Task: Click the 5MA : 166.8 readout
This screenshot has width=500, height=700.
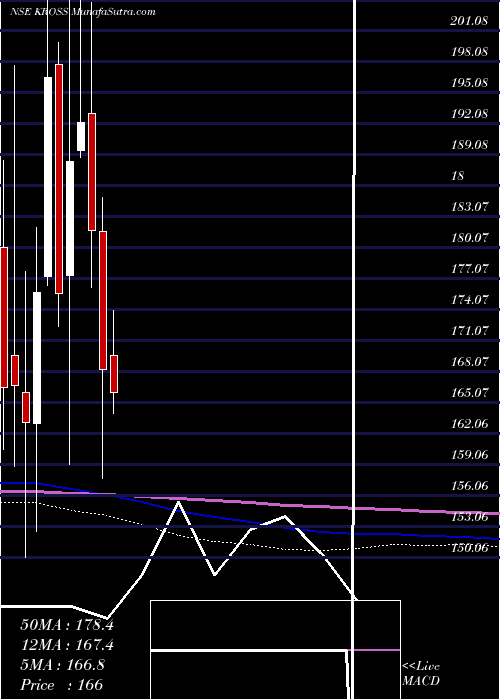Action: [x=62, y=665]
